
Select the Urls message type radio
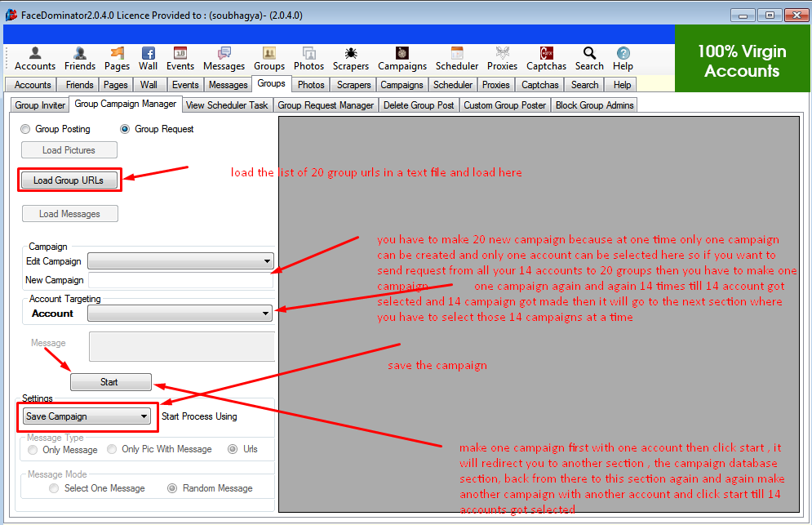coord(233,449)
